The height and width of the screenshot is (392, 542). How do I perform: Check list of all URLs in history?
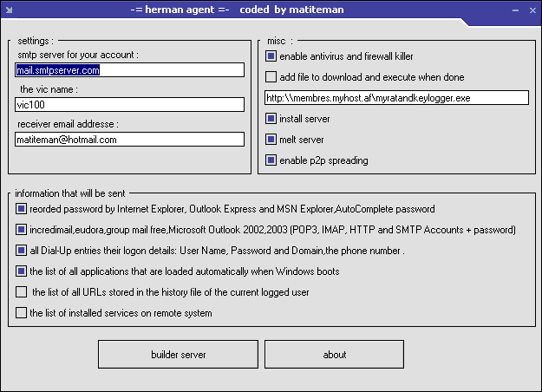coord(22,292)
